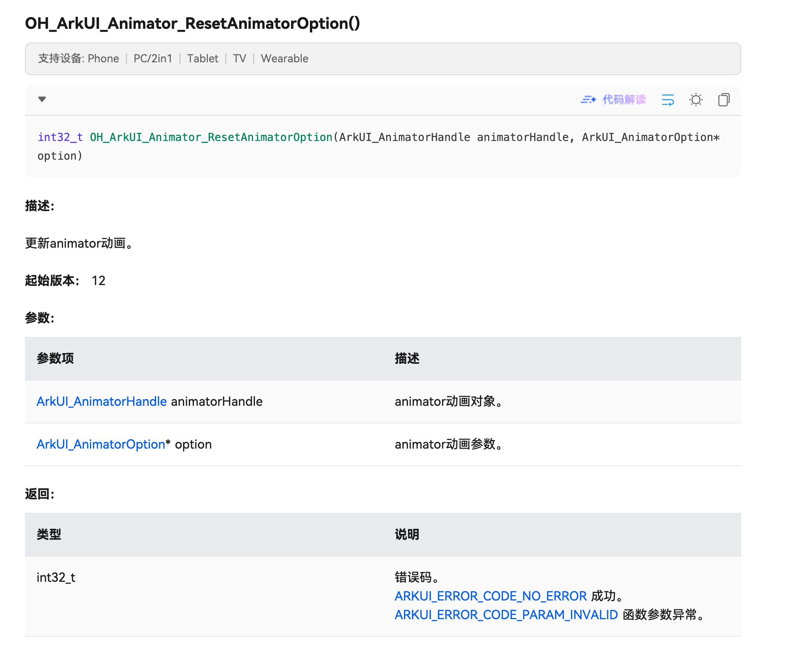The width and height of the screenshot is (812, 655).
Task: Click the TV device label
Action: pyautogui.click(x=239, y=59)
